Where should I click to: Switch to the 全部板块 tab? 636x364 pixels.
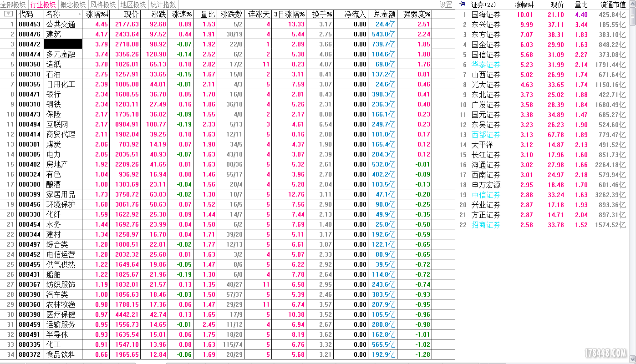pos(13,5)
